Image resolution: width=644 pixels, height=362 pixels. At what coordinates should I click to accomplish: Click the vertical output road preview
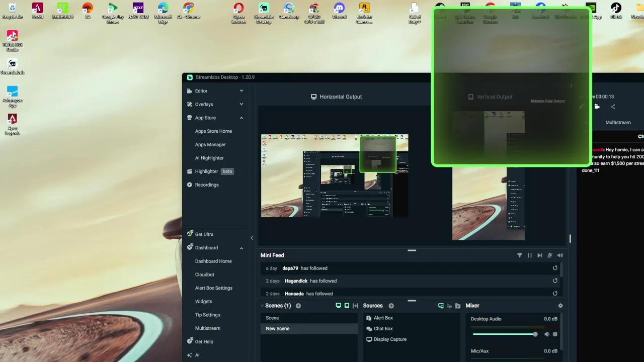pyautogui.click(x=488, y=203)
